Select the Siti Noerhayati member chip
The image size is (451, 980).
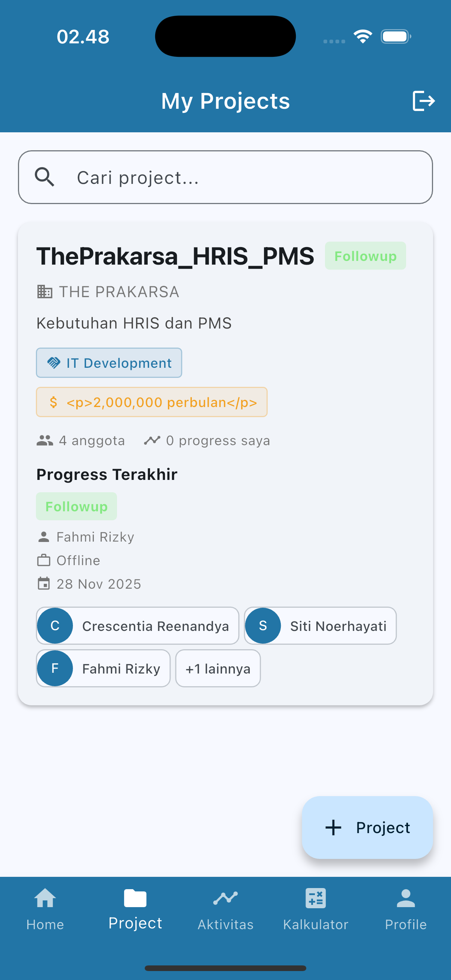point(320,626)
